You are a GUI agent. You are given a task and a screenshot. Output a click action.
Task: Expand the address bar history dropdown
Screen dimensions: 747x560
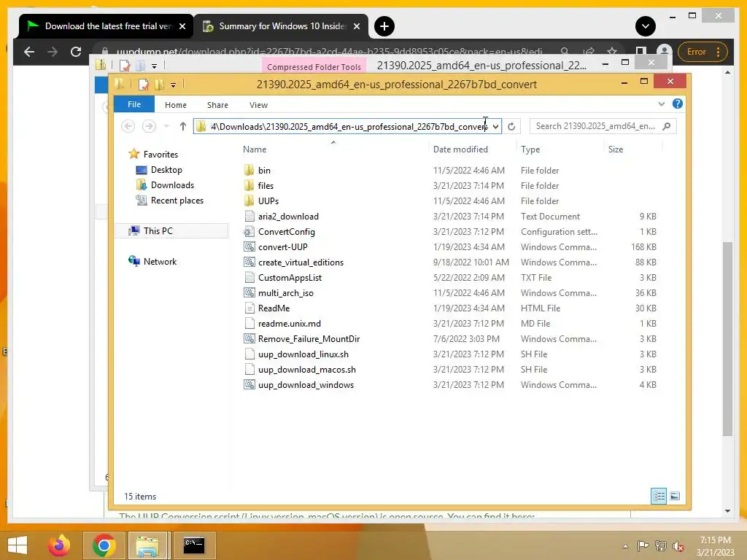[x=495, y=126]
